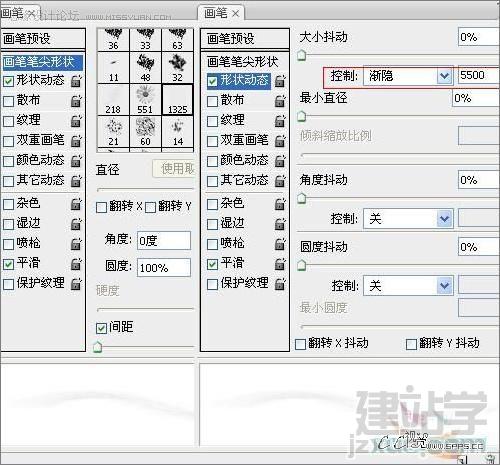Click lock icon beside 双重画笔 in right panel
The image size is (500, 465).
[x=280, y=141]
